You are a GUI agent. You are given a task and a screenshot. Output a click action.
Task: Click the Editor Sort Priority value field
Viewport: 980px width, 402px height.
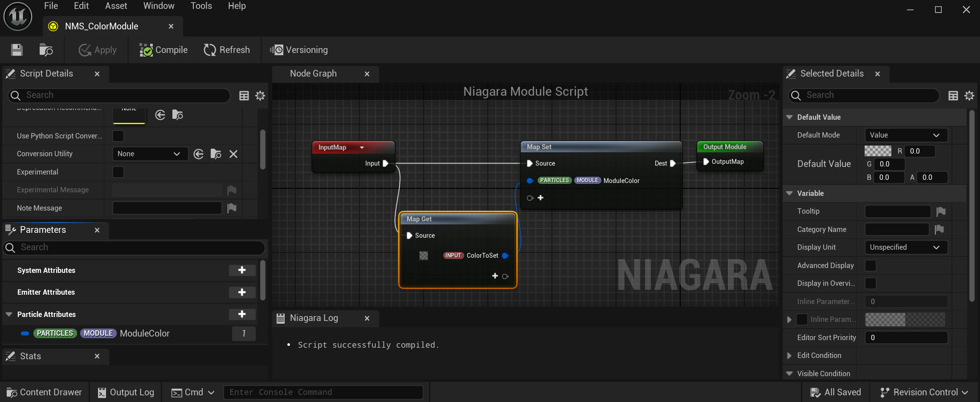click(906, 337)
